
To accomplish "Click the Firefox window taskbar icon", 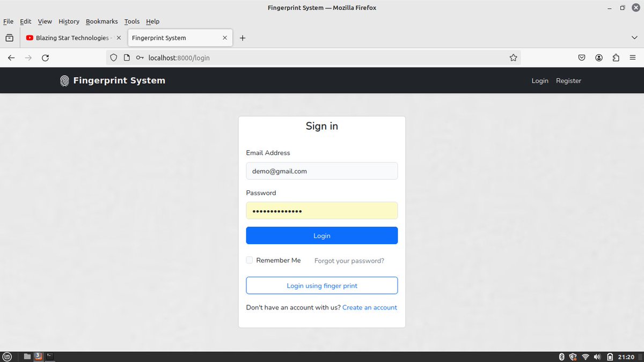I will click(x=38, y=356).
